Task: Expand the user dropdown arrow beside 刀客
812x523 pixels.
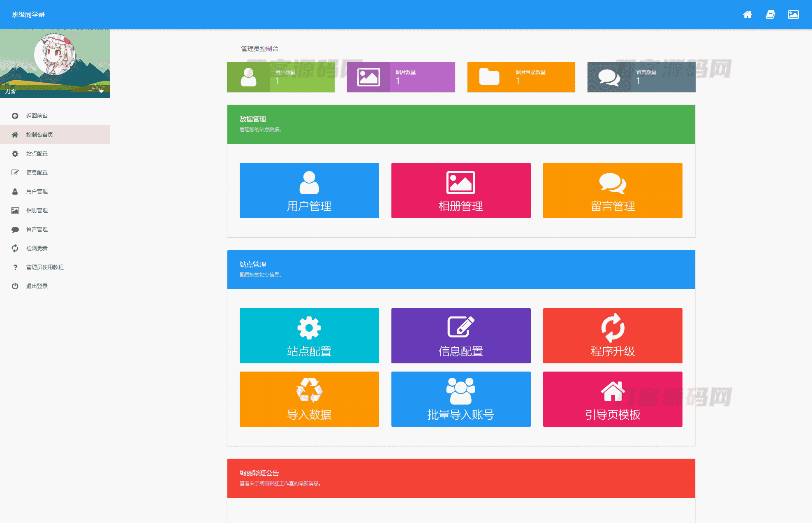Action: pos(101,91)
